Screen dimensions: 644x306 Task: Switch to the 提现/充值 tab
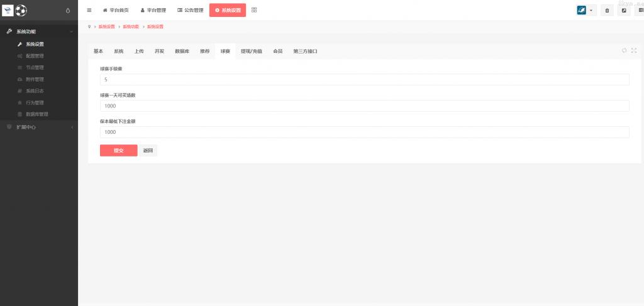[x=252, y=52]
